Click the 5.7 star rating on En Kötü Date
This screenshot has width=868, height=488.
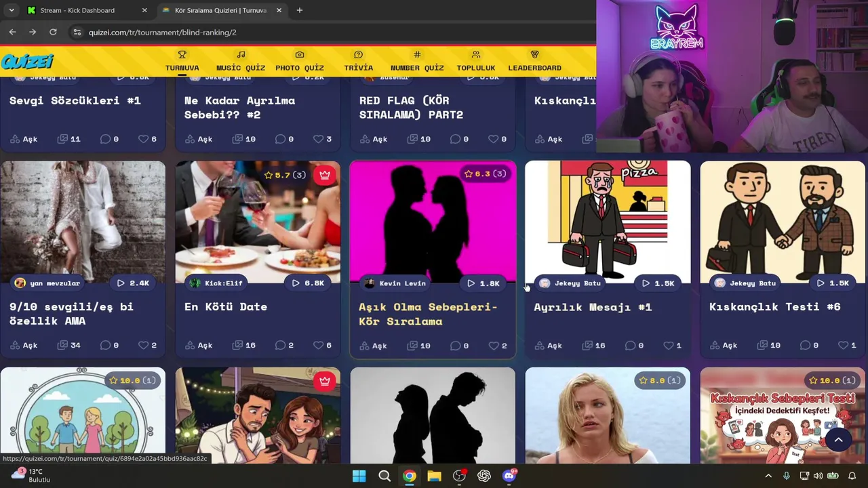(x=285, y=175)
